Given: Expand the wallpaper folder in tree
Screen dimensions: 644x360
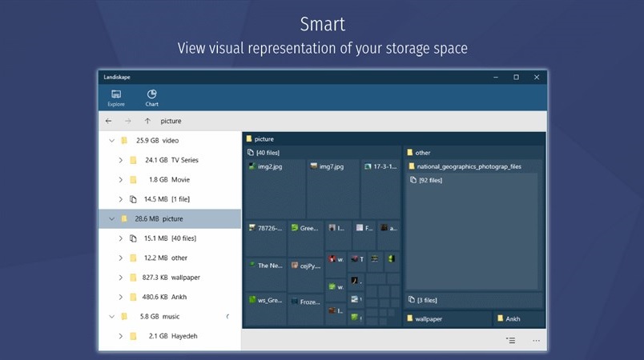Looking at the screenshot, I should [121, 278].
